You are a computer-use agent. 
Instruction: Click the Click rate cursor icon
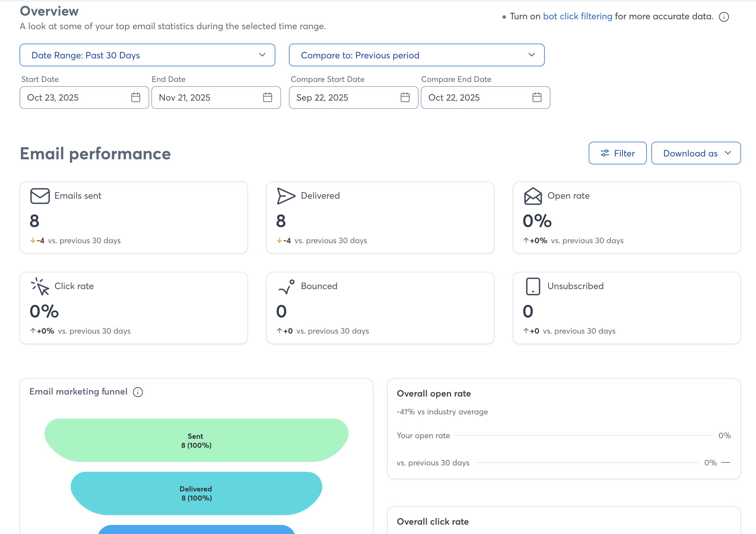[40, 287]
